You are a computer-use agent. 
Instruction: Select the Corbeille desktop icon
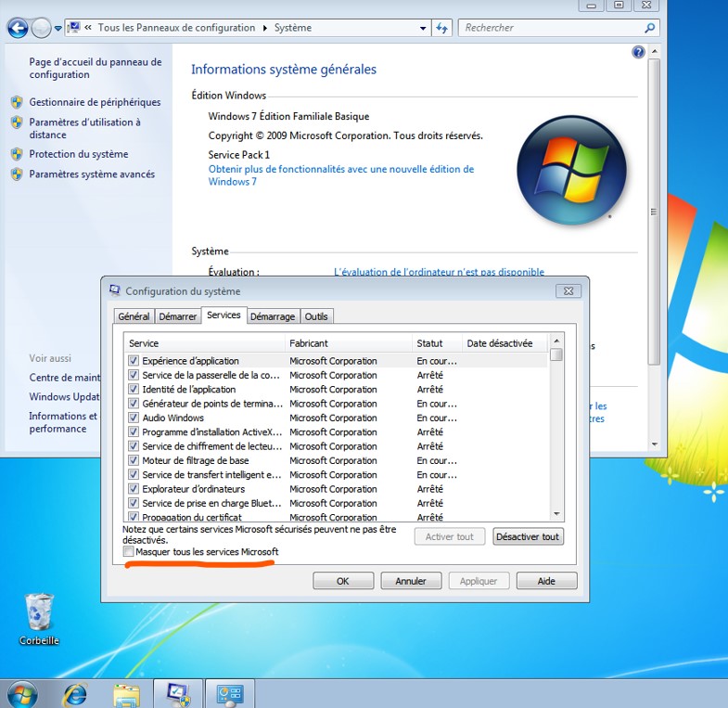point(39,619)
